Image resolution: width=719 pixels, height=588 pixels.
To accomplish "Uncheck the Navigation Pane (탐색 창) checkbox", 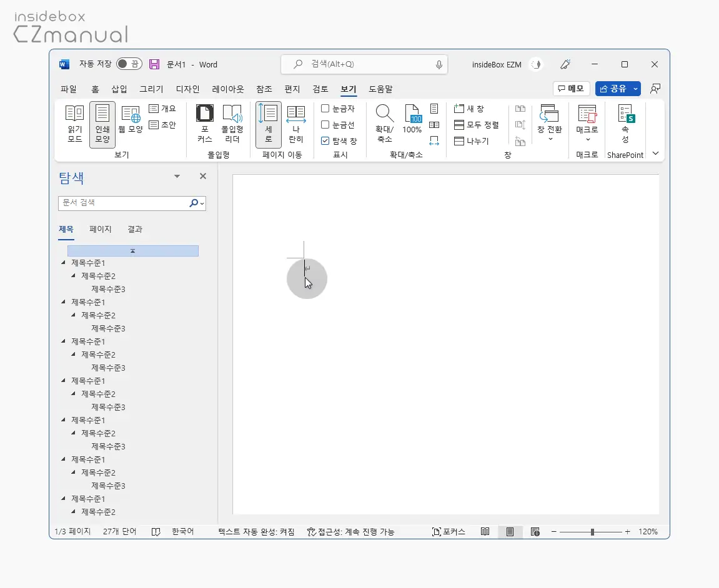I will tap(325, 140).
